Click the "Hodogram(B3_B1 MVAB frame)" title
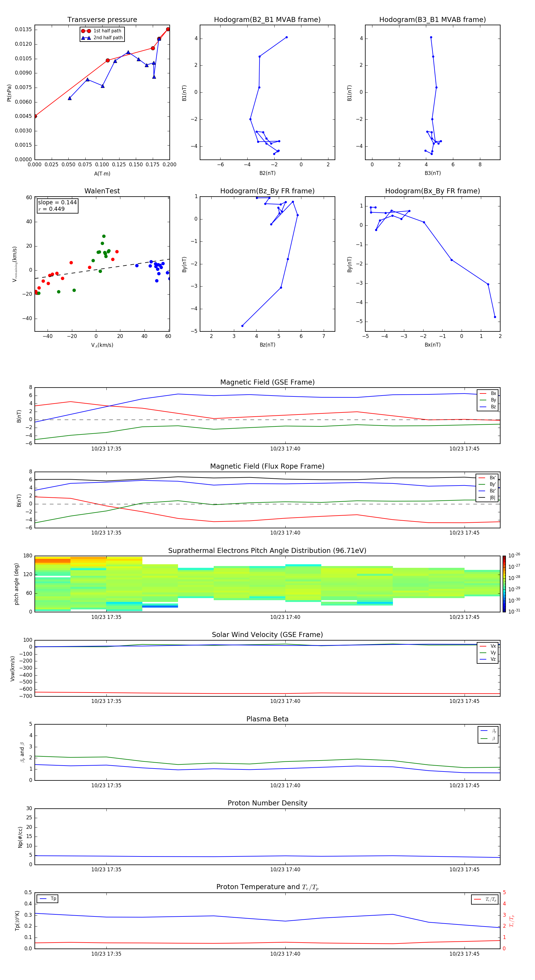This screenshot has width=535, height=980. tap(432, 19)
